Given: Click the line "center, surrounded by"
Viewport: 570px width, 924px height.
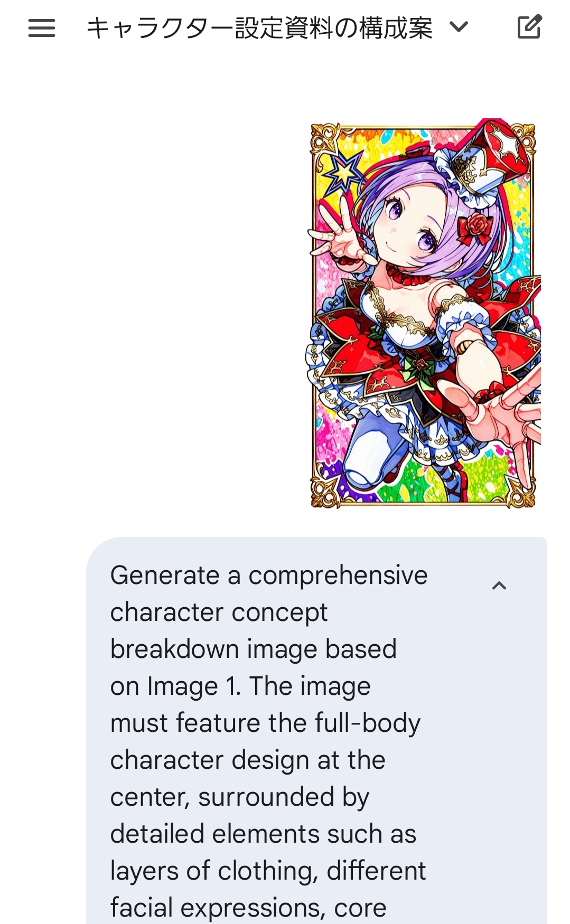Looking at the screenshot, I should [239, 797].
